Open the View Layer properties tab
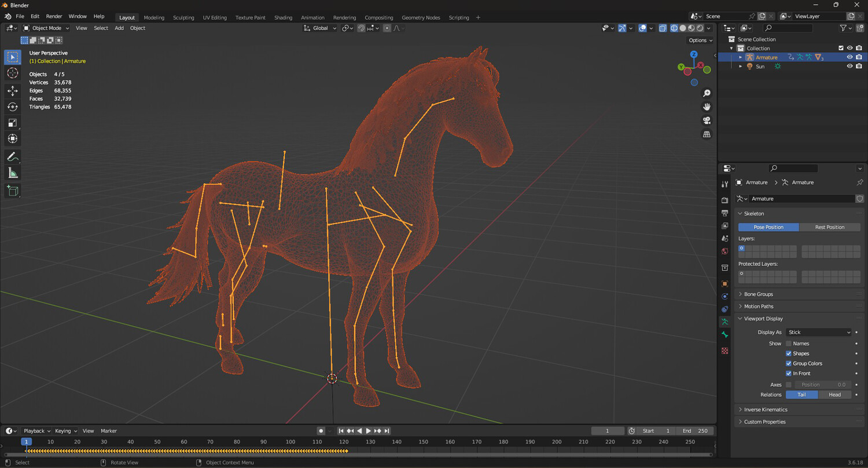 pyautogui.click(x=725, y=225)
